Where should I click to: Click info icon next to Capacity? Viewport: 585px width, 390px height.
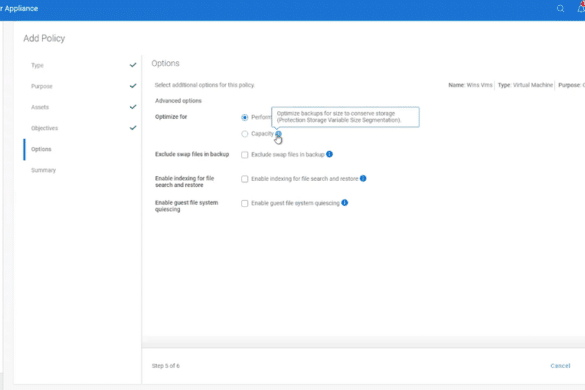point(278,134)
